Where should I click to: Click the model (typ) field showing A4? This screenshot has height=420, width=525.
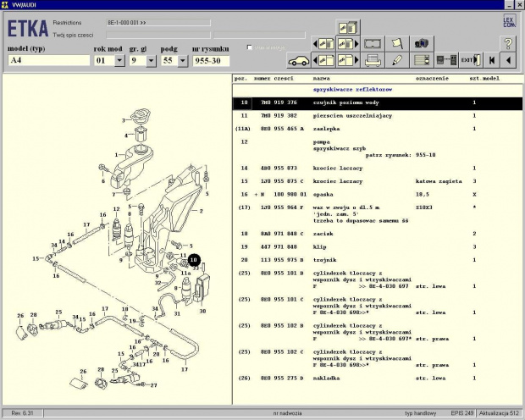49,60
